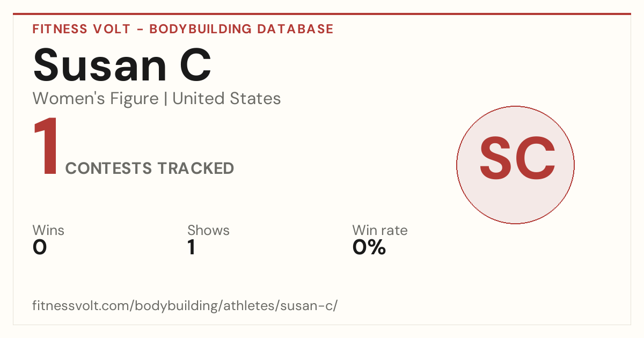Click the Wins stat label
Image resolution: width=644 pixels, height=338 pixels.
pyautogui.click(x=48, y=230)
